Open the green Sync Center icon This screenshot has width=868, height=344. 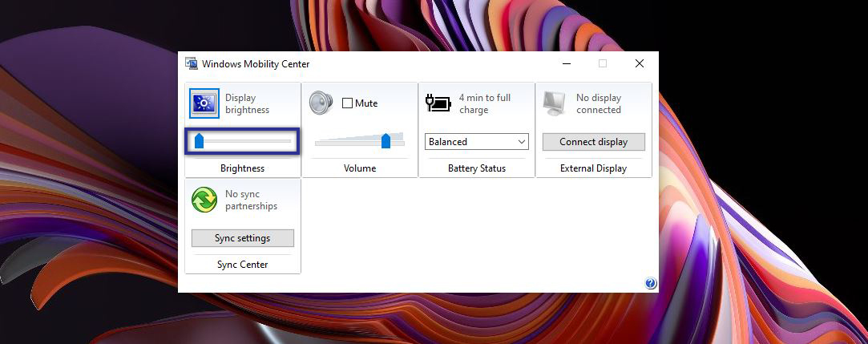[x=204, y=200]
